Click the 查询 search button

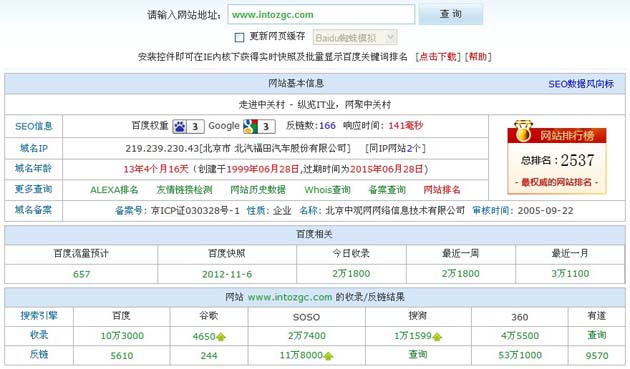pyautogui.click(x=451, y=14)
